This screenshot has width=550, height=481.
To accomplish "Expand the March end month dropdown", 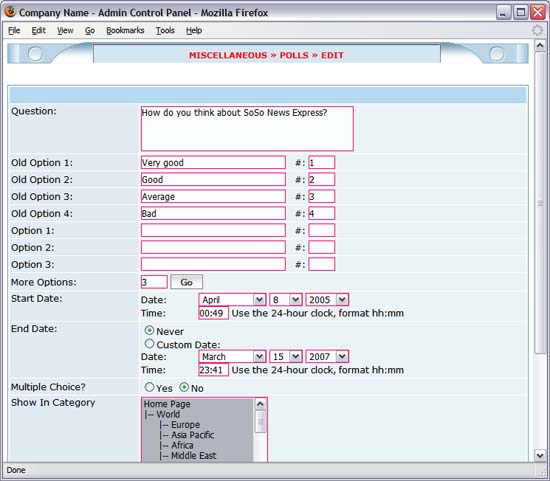I will click(232, 356).
